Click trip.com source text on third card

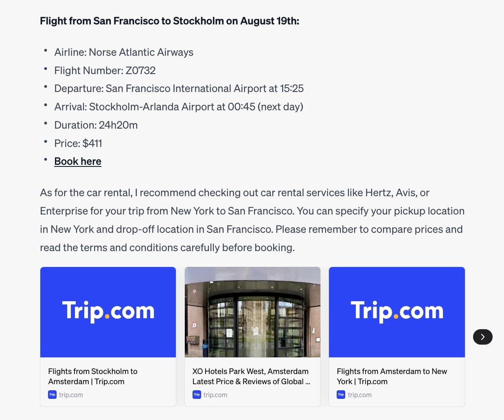(x=359, y=395)
